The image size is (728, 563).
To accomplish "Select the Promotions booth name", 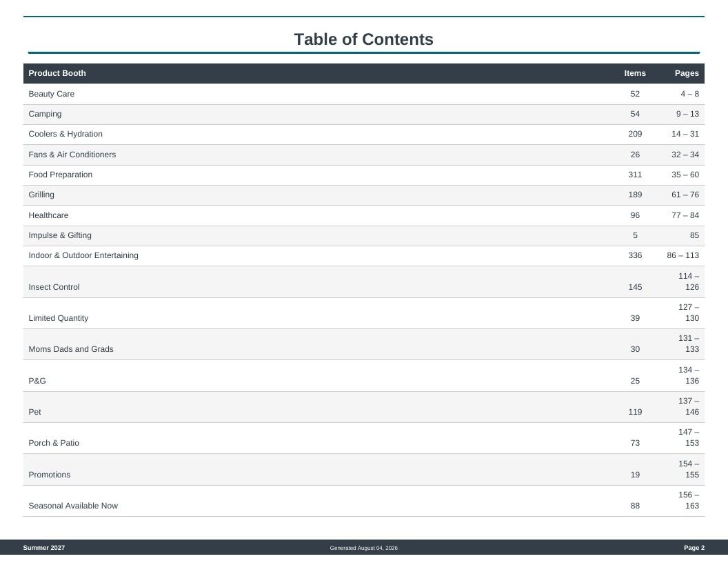I will pyautogui.click(x=50, y=475).
